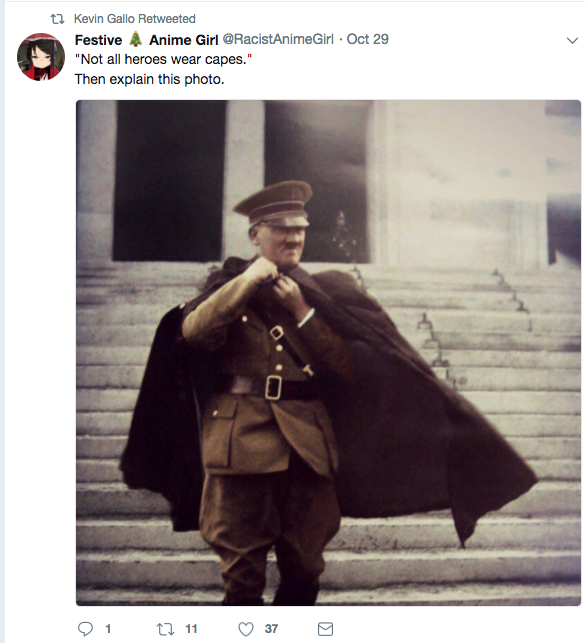Image resolution: width=585 pixels, height=643 pixels.
Task: Click the reply count showing 1
Action: (x=108, y=629)
